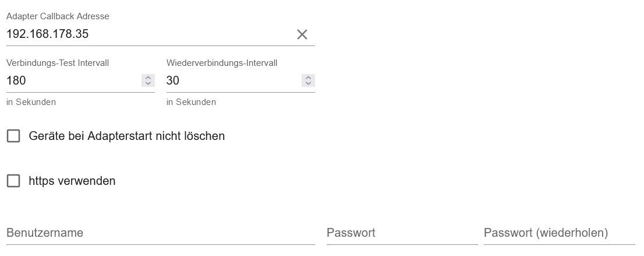Click the "https verwenden" label text

72,181
